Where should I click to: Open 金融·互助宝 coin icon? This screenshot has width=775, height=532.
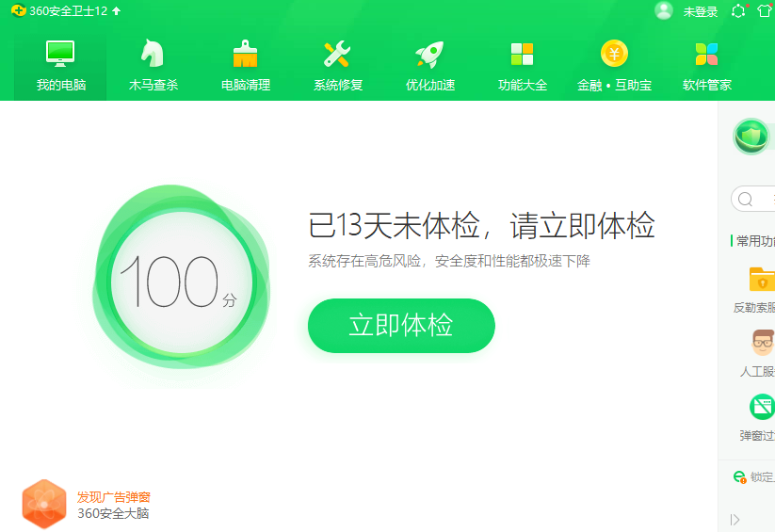pyautogui.click(x=614, y=54)
